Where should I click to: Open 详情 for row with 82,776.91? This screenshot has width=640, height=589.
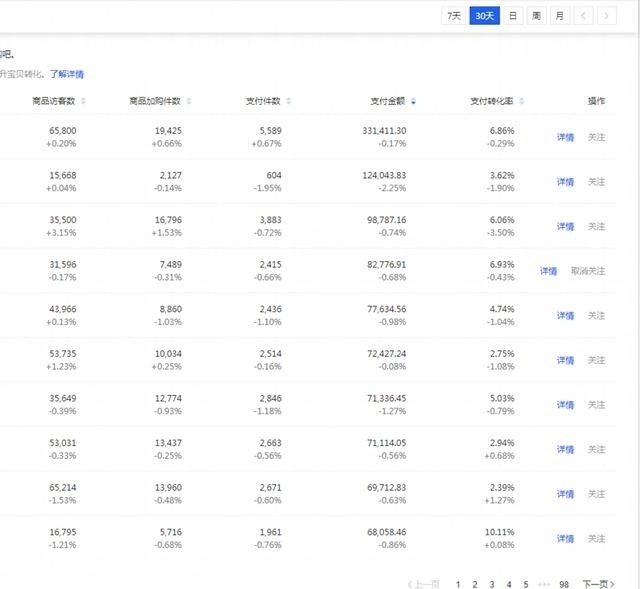click(548, 271)
